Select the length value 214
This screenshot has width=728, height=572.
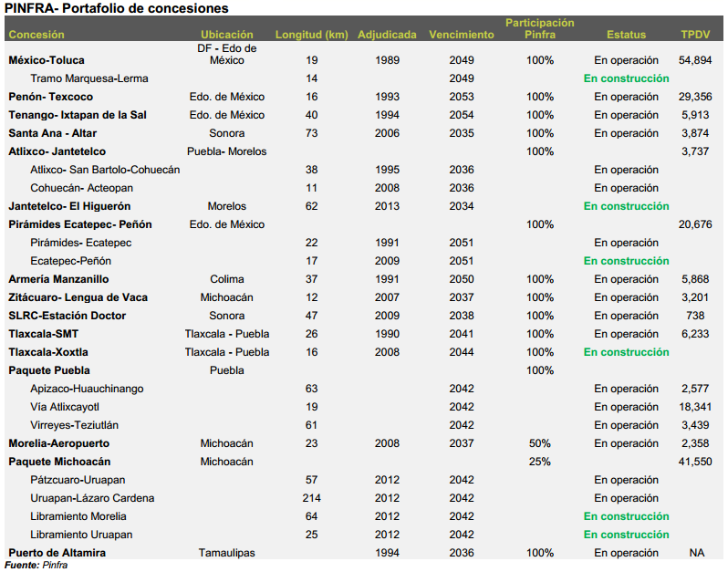coord(311,498)
